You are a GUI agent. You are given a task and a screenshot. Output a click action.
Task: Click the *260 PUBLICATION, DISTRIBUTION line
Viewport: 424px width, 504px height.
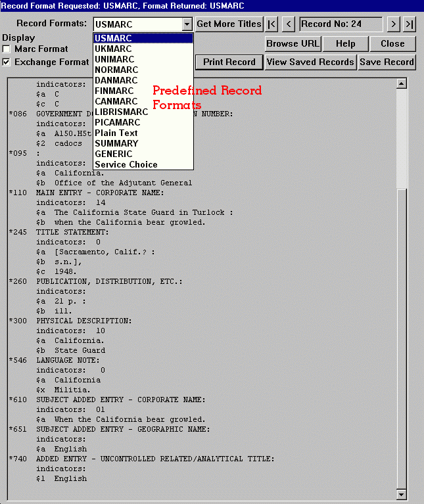[x=96, y=282]
